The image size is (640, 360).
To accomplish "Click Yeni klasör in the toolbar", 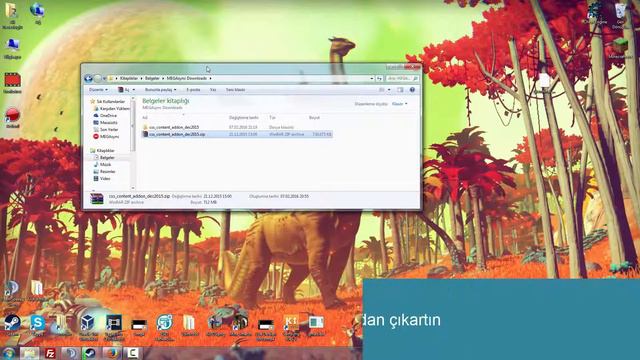I will pyautogui.click(x=236, y=90).
